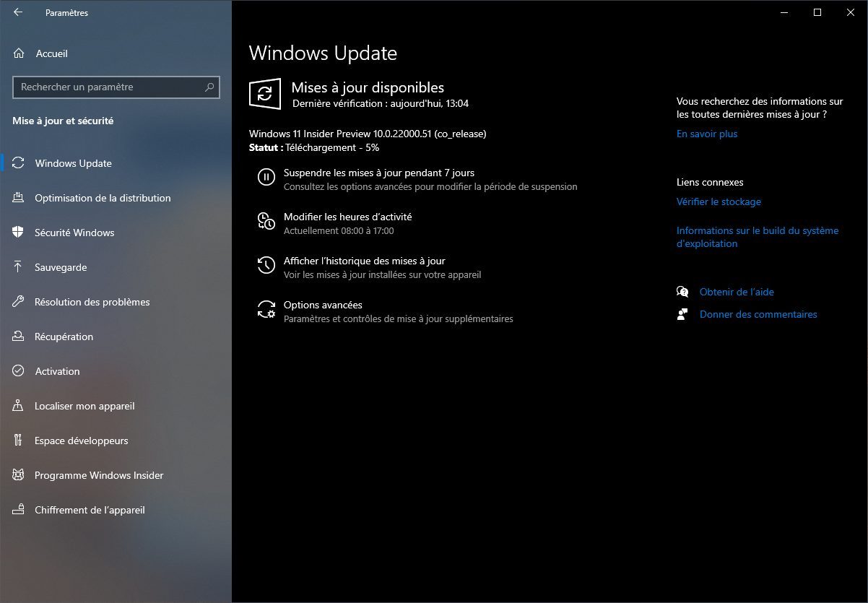This screenshot has width=868, height=603.
Task: Click the Programme Windows Insider icon
Action: 19,475
